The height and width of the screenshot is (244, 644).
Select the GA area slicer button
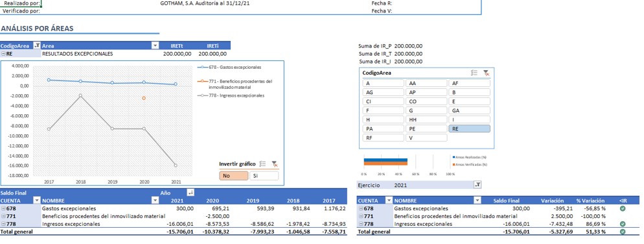click(x=469, y=111)
